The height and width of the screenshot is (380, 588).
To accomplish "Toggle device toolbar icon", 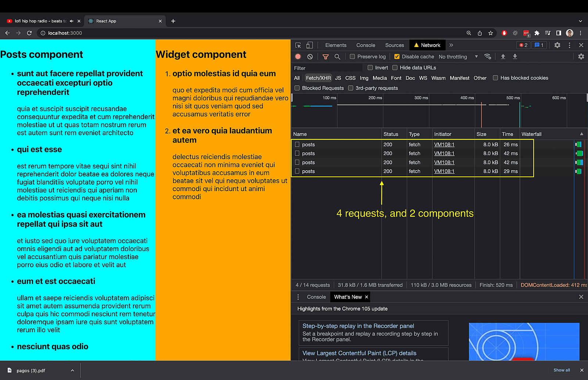I will click(x=309, y=45).
